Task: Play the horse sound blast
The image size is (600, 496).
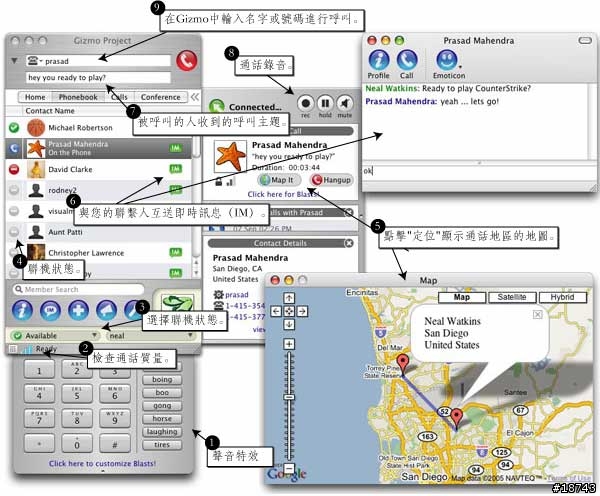Action: click(162, 418)
